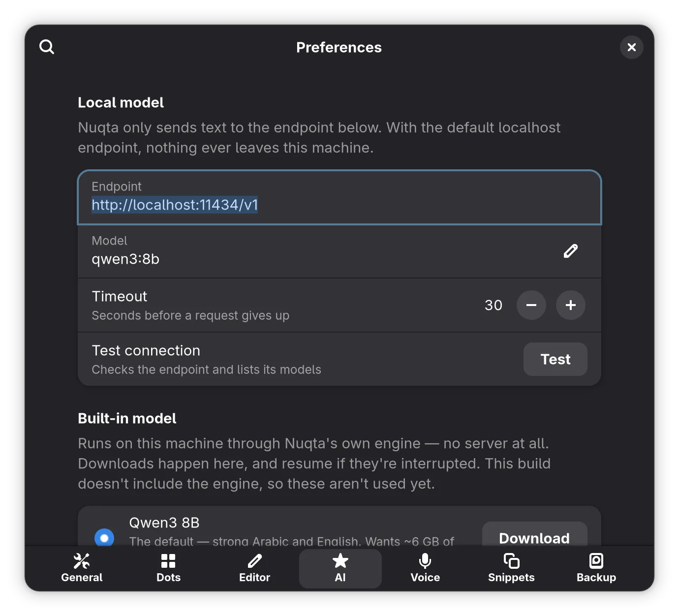Decrease the Timeout value with minus
Image resolution: width=679 pixels, height=616 pixels.
pyautogui.click(x=531, y=305)
